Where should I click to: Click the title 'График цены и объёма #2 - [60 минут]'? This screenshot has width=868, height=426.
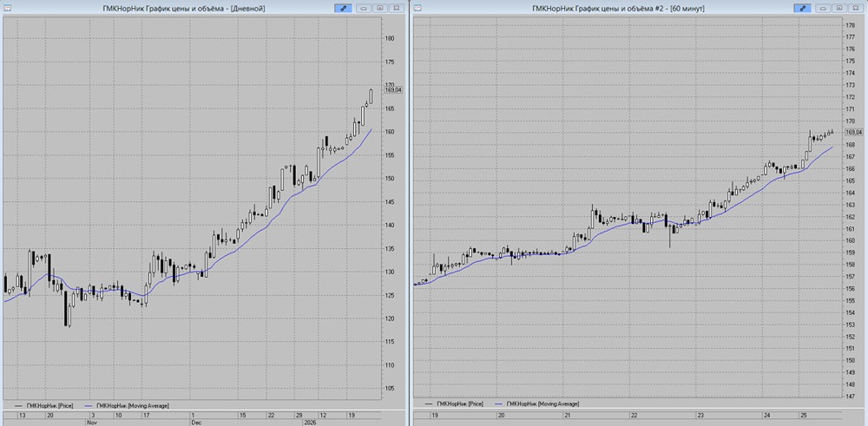pyautogui.click(x=640, y=9)
